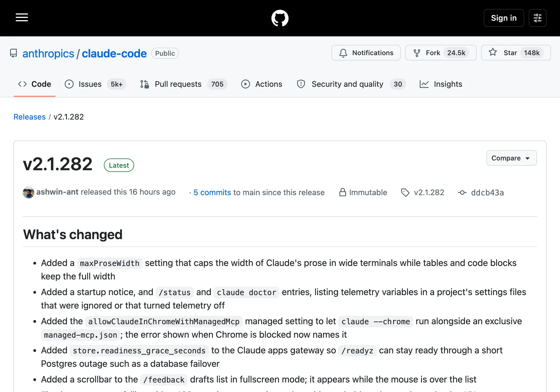Open the v2.1.282 tag link
560x392 pixels.
(429, 192)
